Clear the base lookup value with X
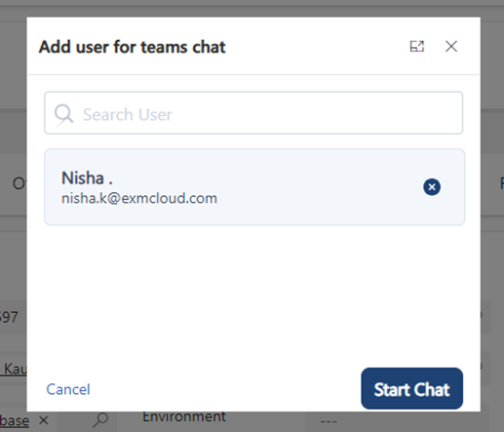 click(44, 420)
